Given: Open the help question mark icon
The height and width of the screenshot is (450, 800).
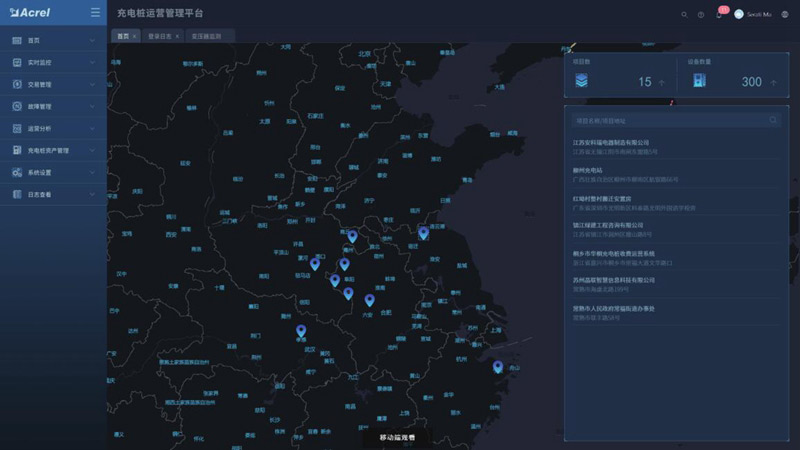Looking at the screenshot, I should click(x=701, y=14).
